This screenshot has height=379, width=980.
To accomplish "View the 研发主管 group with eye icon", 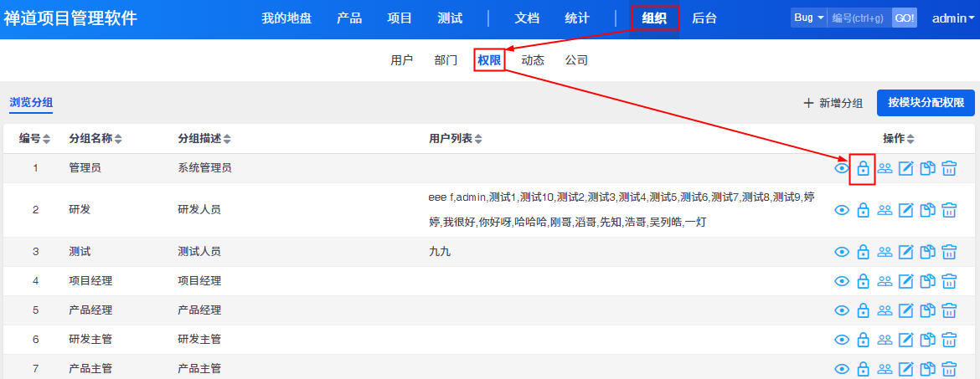I will (x=842, y=340).
